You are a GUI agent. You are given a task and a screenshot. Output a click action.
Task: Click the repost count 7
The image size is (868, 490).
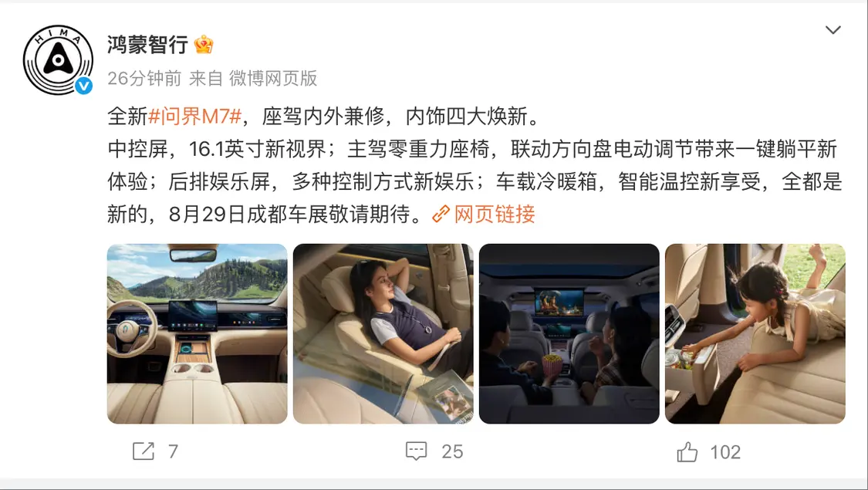coord(174,451)
